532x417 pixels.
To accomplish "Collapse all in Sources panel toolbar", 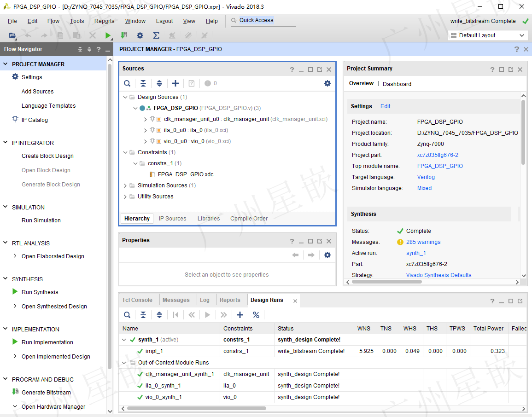I will point(143,83).
